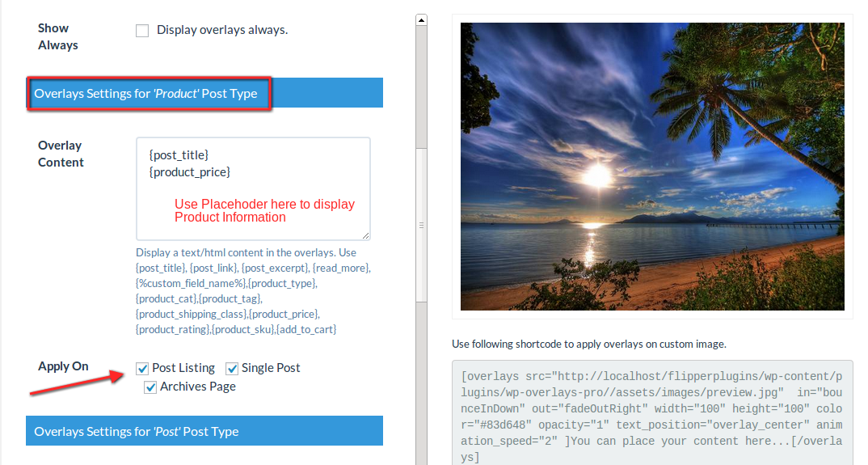Click the Overlay Content label
The height and width of the screenshot is (465, 868).
61,154
